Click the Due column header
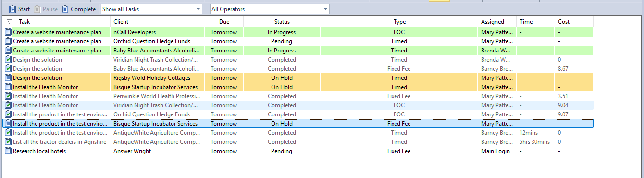 224,22
